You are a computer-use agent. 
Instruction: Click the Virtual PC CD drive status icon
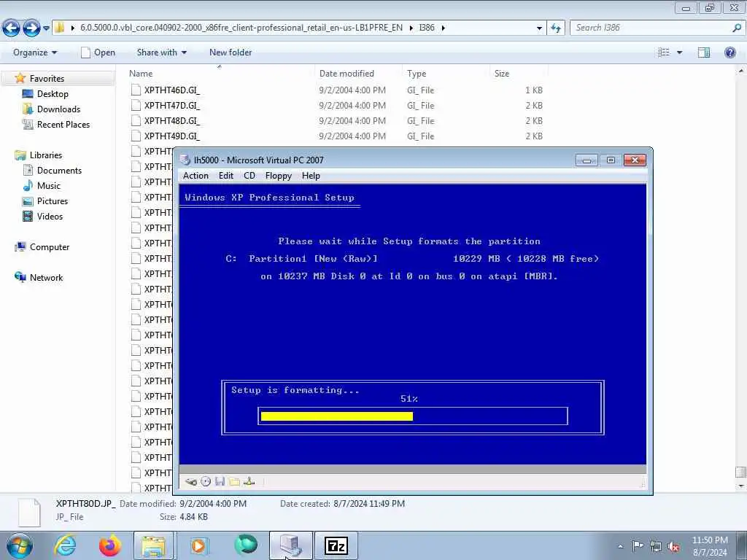(205, 481)
